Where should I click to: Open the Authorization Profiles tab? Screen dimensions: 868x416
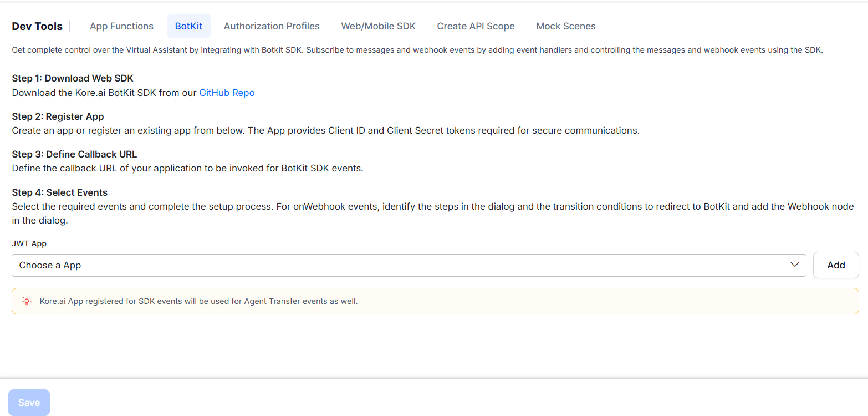click(272, 26)
